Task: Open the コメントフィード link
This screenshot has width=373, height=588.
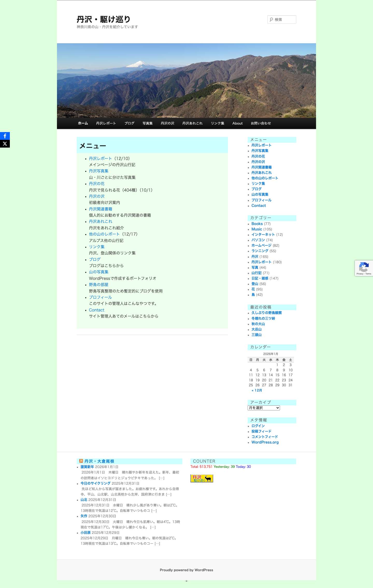Action: pyautogui.click(x=265, y=437)
